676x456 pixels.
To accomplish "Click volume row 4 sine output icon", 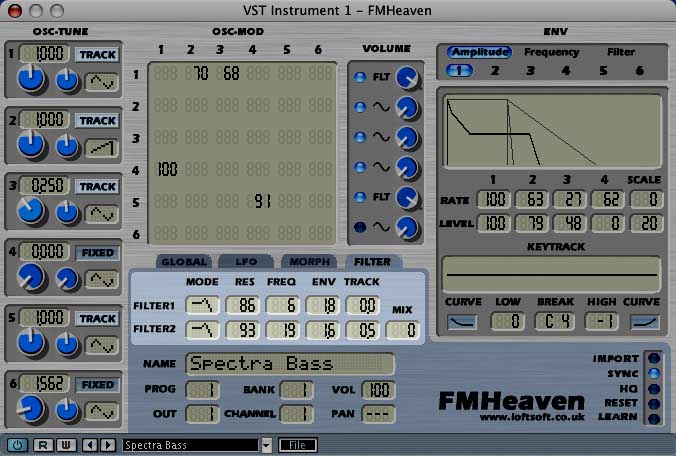I will [x=381, y=167].
